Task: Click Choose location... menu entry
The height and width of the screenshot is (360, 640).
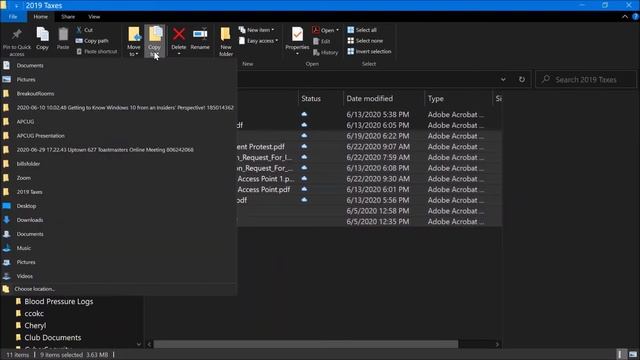Action: click(x=118, y=289)
